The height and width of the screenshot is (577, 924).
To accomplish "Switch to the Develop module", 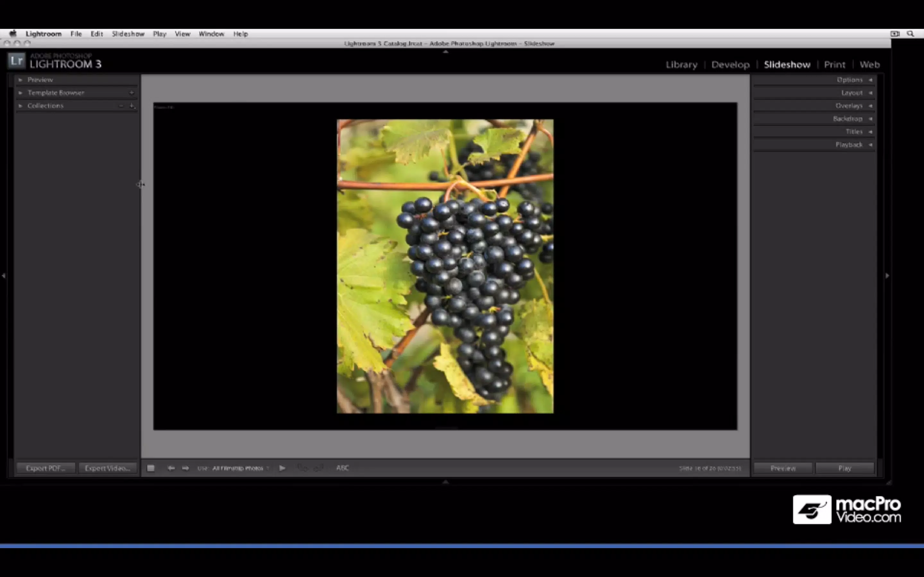I will [730, 64].
